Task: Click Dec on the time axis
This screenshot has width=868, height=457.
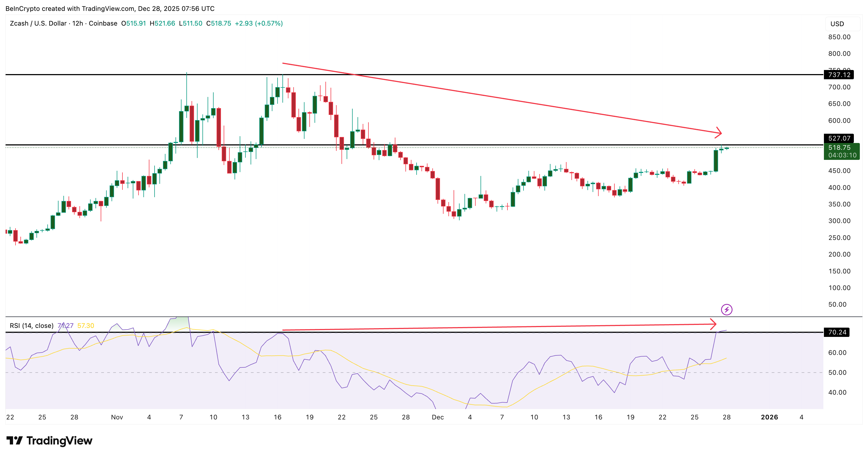Action: tap(438, 417)
